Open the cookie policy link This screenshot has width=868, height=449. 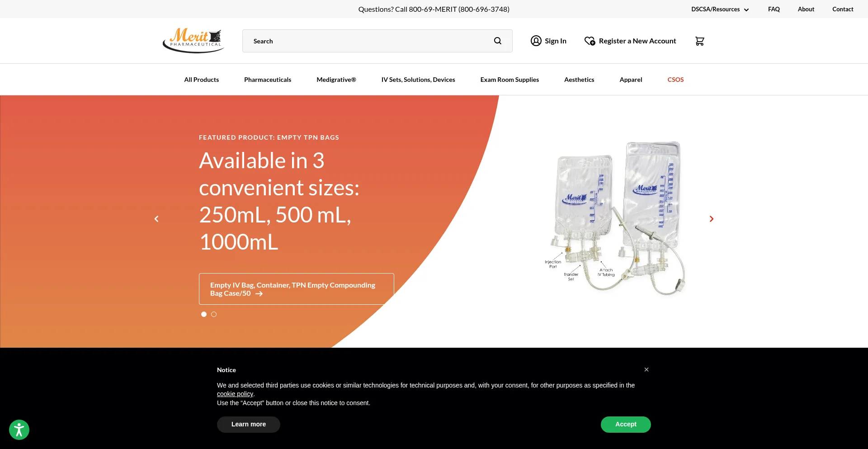[235, 394]
